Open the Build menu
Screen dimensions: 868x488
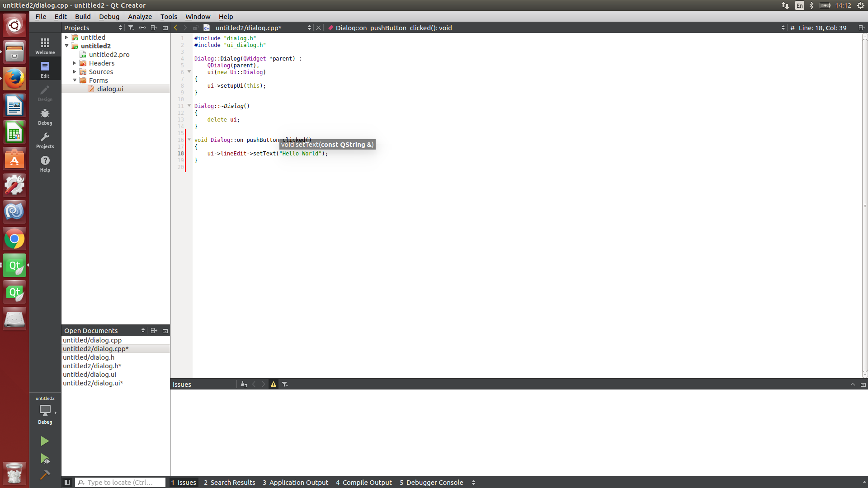[x=83, y=17]
